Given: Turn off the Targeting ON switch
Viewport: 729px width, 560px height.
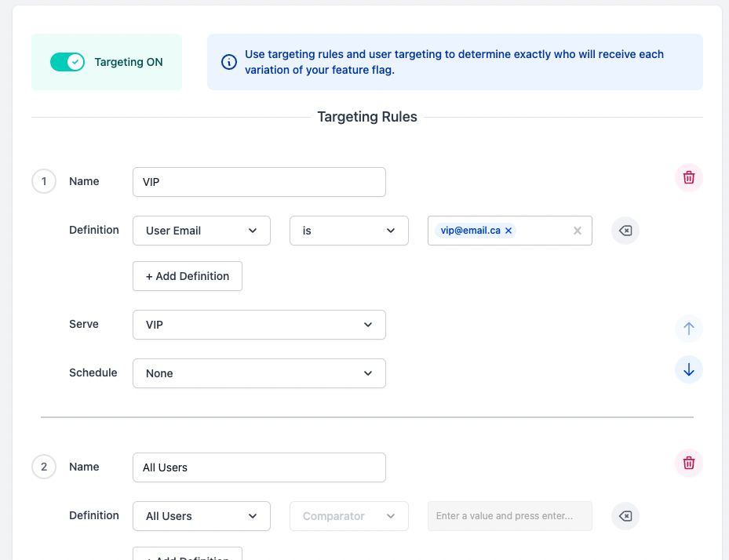Looking at the screenshot, I should (x=67, y=62).
